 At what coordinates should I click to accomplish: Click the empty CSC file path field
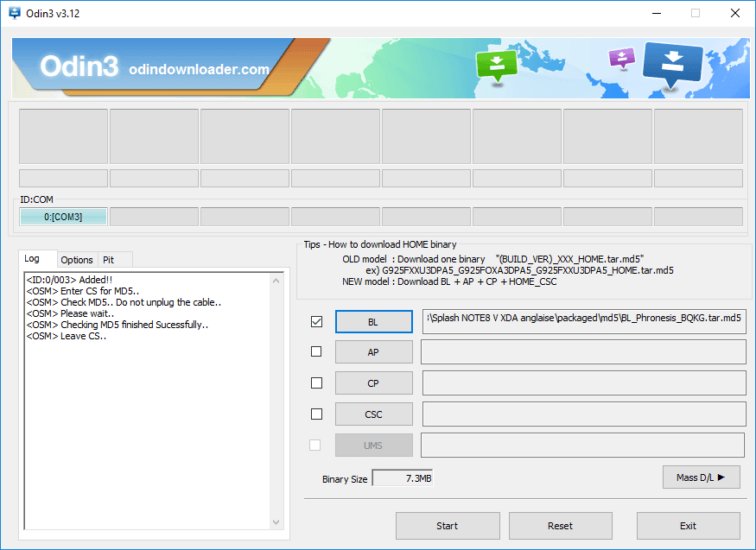point(584,414)
